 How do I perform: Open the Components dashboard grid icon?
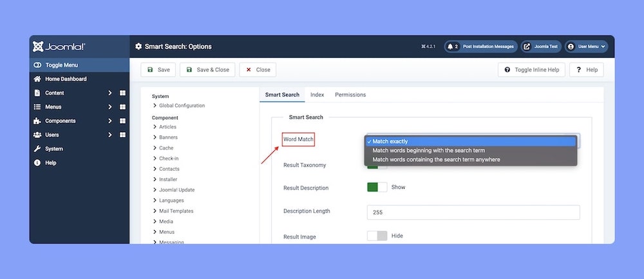pyautogui.click(x=122, y=121)
